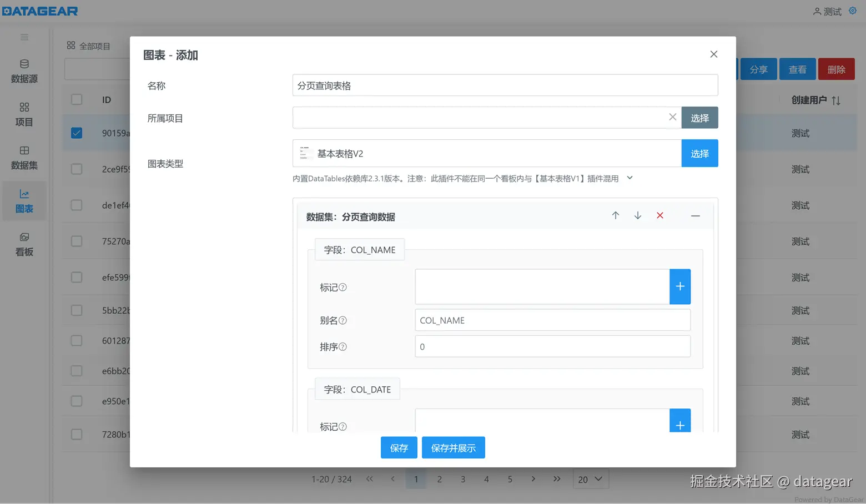Add a 标记 for COL_DATE field
Viewport: 866px width, 504px height.
pos(680,421)
